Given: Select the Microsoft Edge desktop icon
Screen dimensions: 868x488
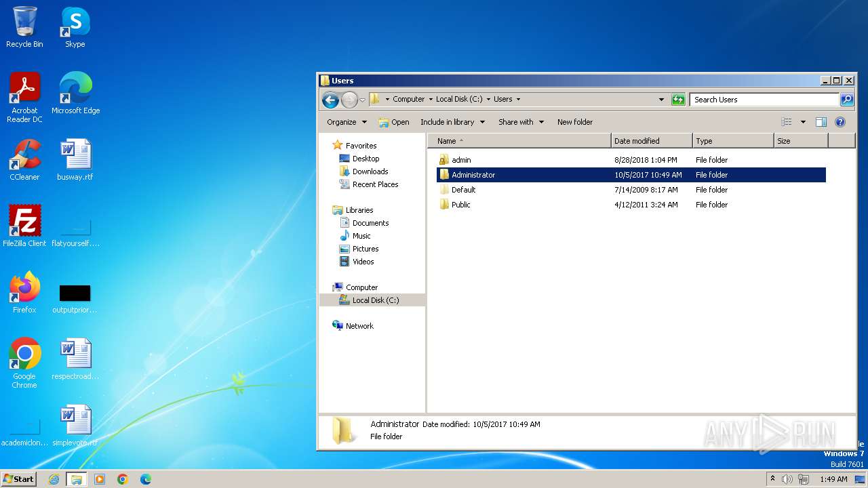Looking at the screenshot, I should click(x=75, y=94).
